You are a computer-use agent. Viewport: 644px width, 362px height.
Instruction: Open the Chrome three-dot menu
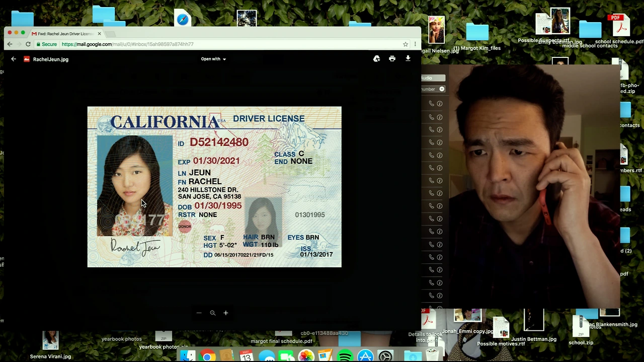(415, 44)
